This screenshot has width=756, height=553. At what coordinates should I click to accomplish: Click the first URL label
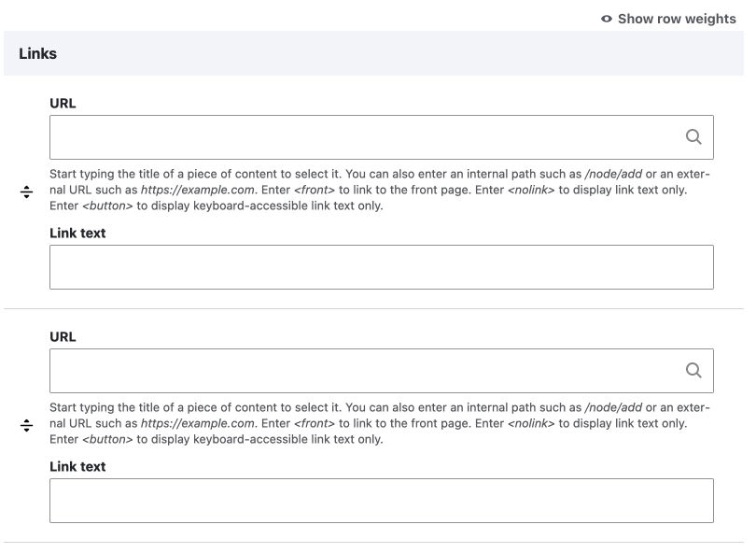(x=63, y=104)
